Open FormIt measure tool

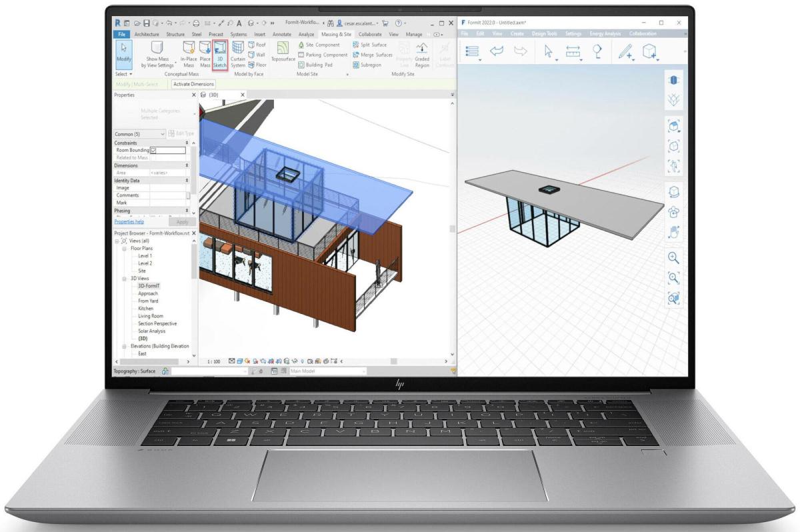tap(573, 51)
